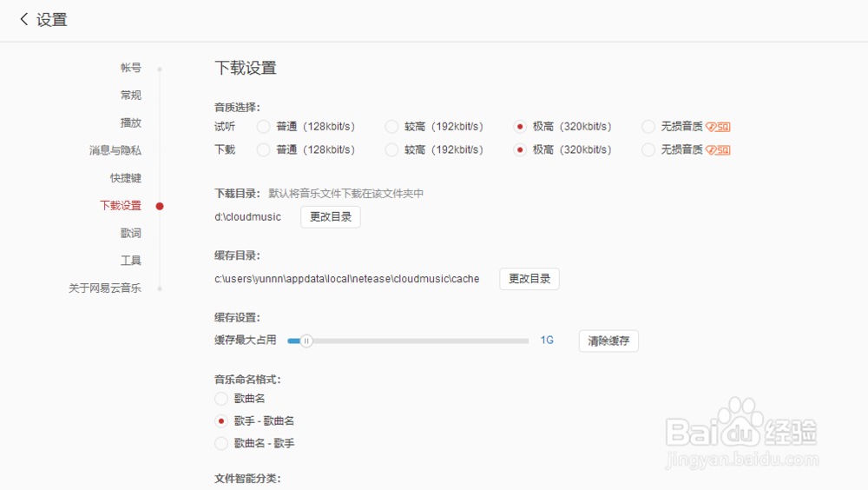Select 下载设置 in sidebar
This screenshot has width=868, height=490.
[121, 206]
